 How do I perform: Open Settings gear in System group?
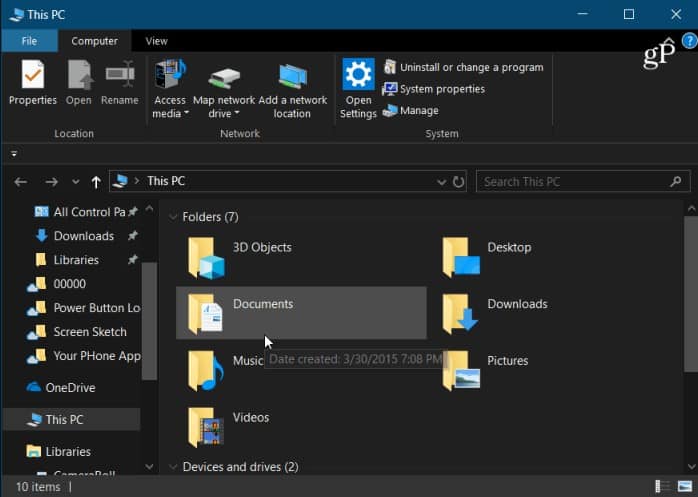coord(358,89)
